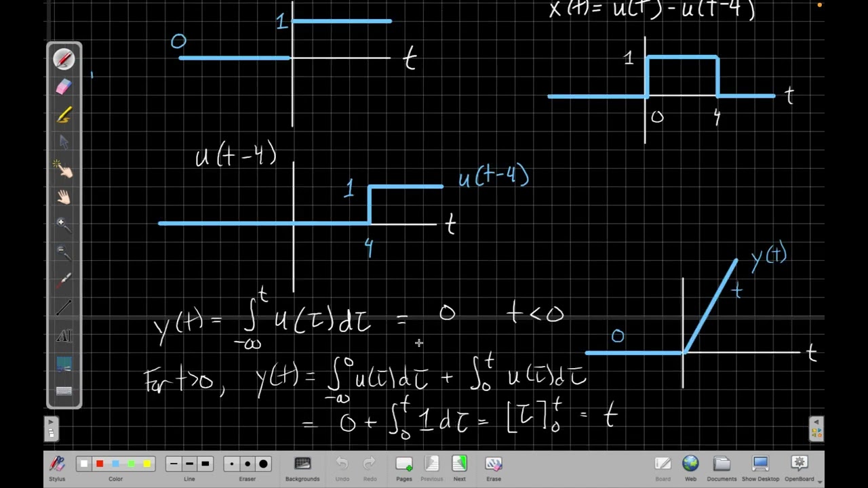Pick the white pen color
Viewport: 868px width, 488px height.
(84, 464)
